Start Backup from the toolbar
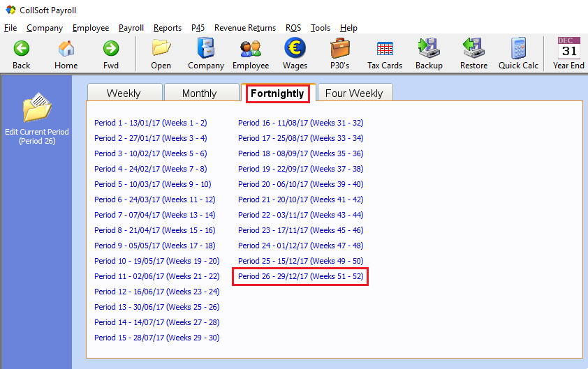This screenshot has width=588, height=369. (x=429, y=49)
